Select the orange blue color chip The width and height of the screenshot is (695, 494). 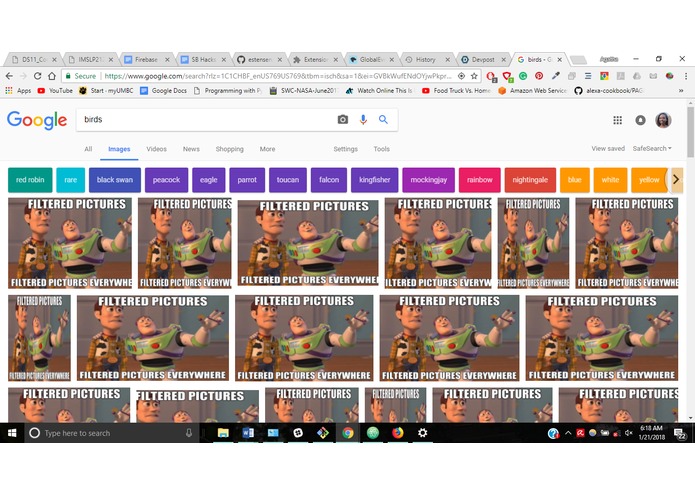[574, 180]
